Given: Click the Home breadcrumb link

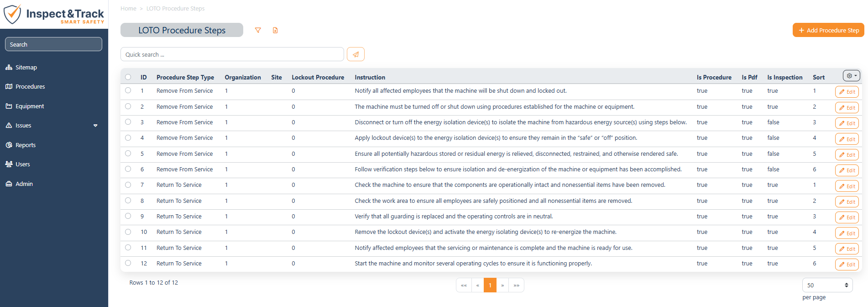Looking at the screenshot, I should click(128, 9).
